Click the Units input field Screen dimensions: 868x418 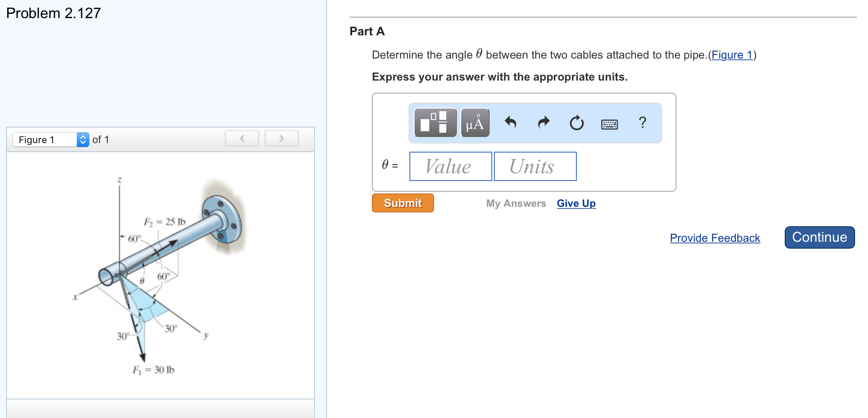[x=535, y=166]
